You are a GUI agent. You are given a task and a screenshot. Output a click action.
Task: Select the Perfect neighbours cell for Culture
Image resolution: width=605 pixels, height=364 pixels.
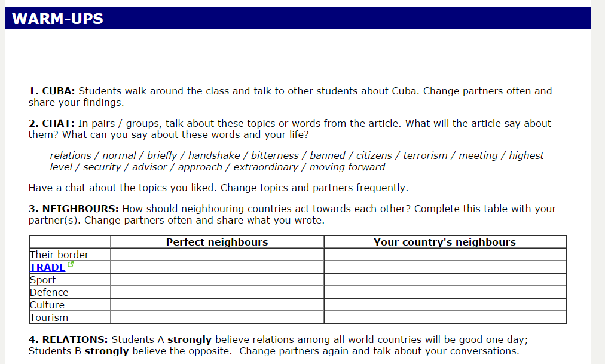217,305
